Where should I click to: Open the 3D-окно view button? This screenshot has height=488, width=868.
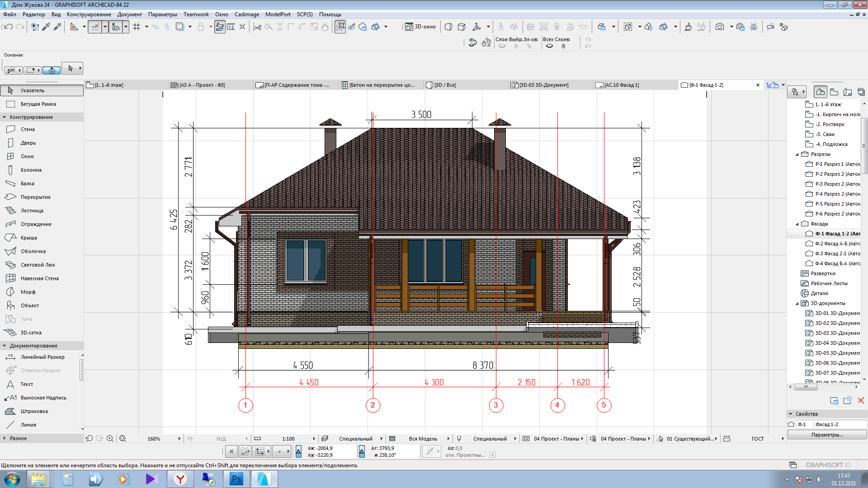[421, 27]
